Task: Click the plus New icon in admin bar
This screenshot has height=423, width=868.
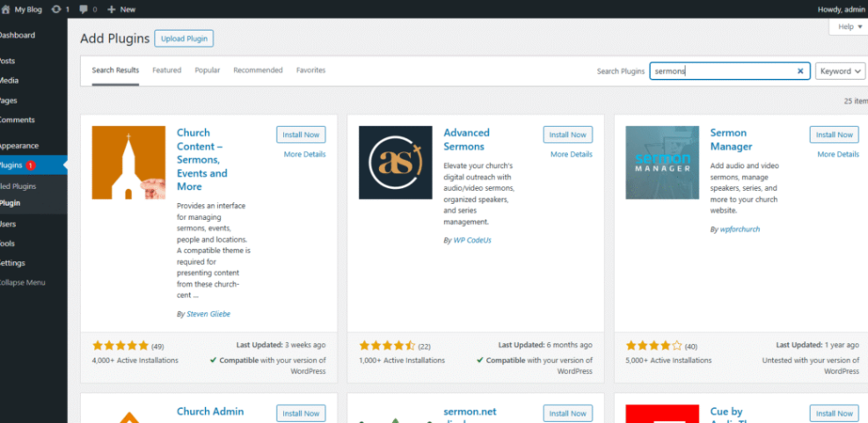Action: [112, 10]
